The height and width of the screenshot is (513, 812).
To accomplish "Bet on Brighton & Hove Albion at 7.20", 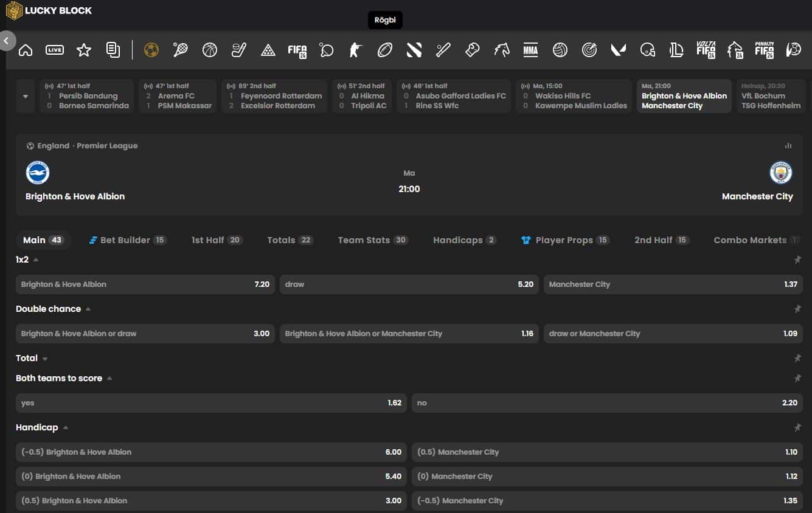I will pyautogui.click(x=145, y=284).
